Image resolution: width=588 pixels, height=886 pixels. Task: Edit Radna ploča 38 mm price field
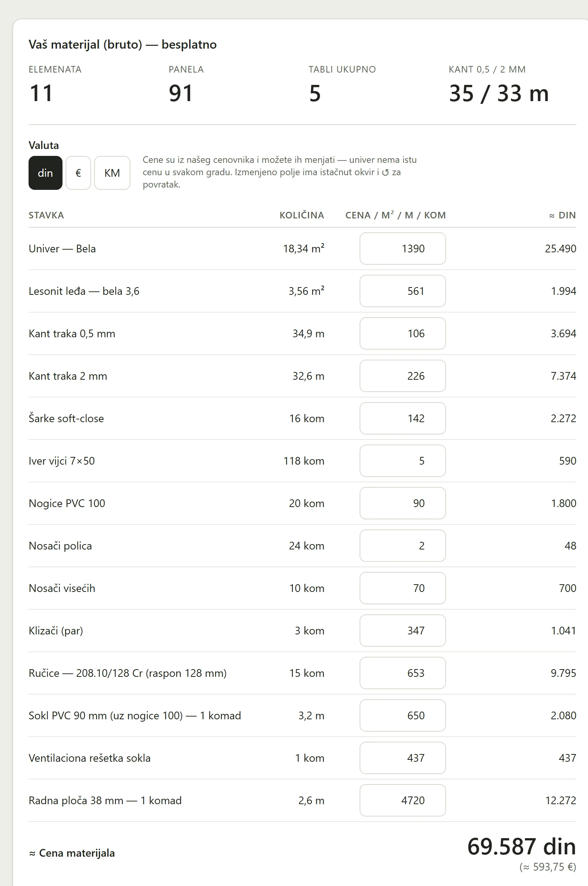pyautogui.click(x=403, y=800)
